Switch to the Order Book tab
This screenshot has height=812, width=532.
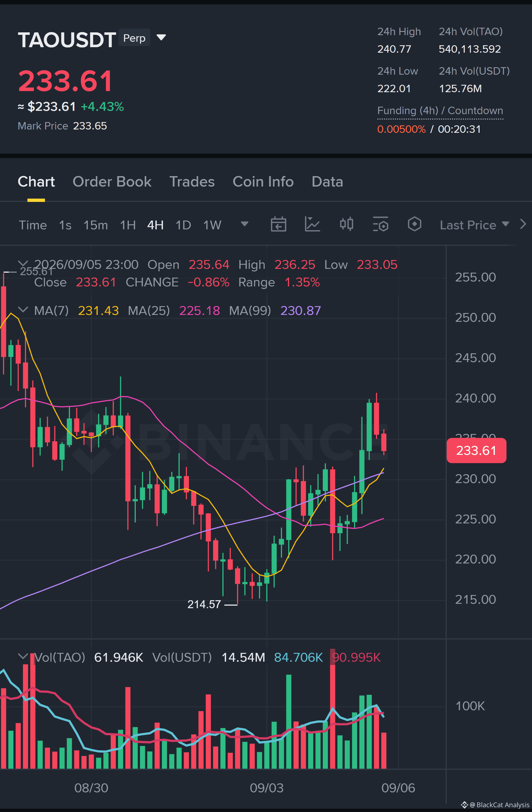[x=112, y=182]
